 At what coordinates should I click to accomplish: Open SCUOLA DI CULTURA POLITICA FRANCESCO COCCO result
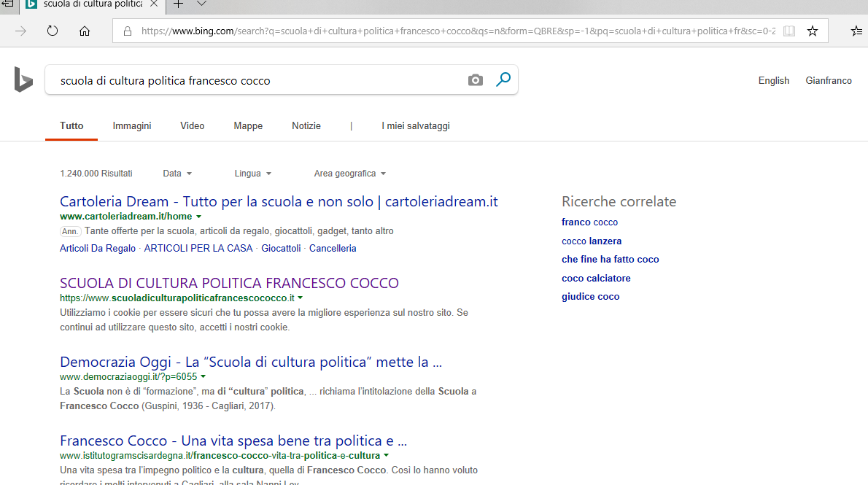coord(229,283)
